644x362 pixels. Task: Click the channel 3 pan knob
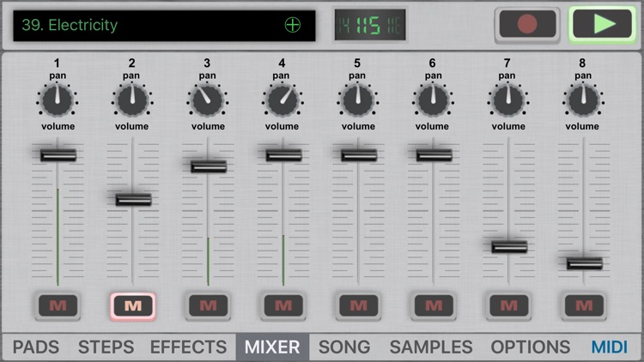click(208, 100)
